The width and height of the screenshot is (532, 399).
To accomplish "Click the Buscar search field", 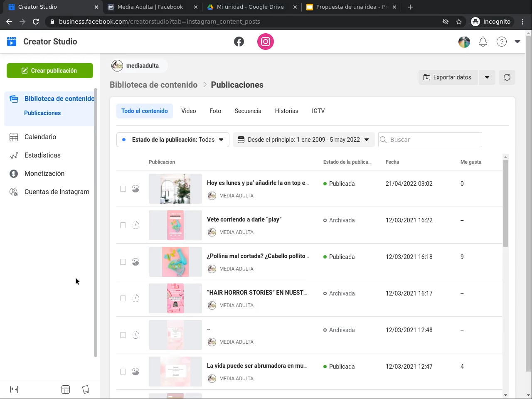I will click(x=430, y=140).
